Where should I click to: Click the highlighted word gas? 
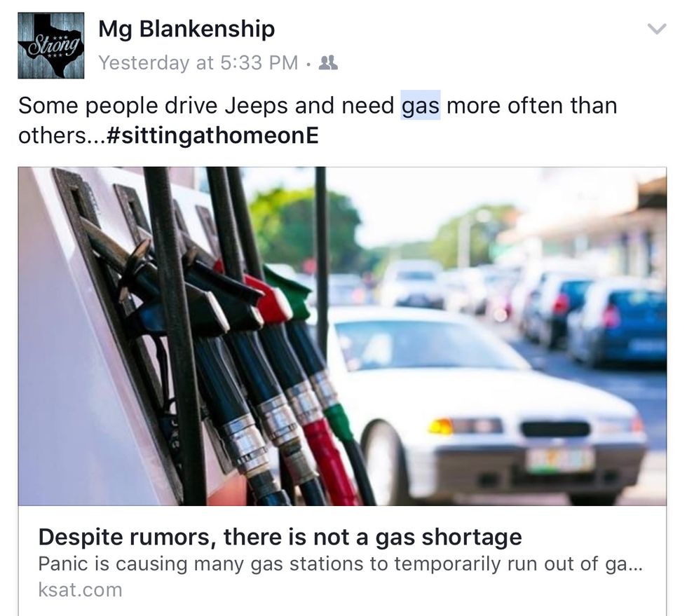(421, 106)
